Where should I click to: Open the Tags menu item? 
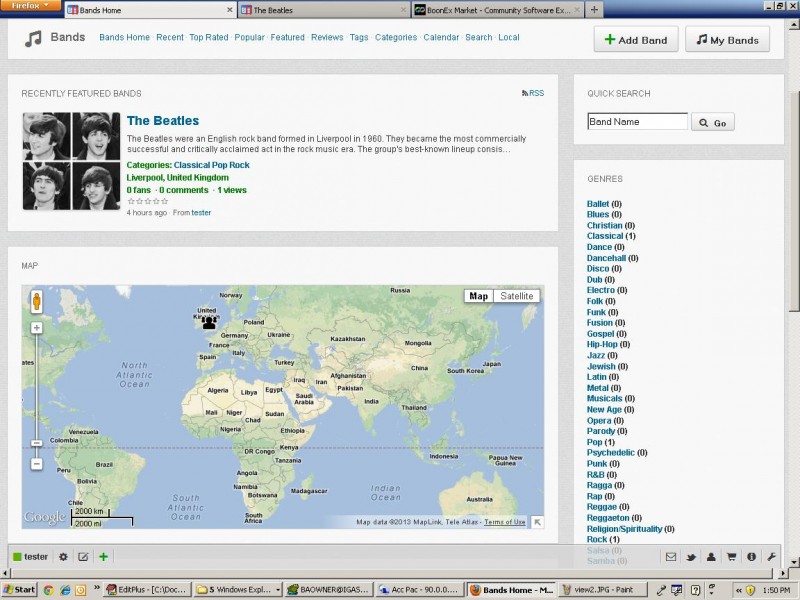click(x=359, y=37)
